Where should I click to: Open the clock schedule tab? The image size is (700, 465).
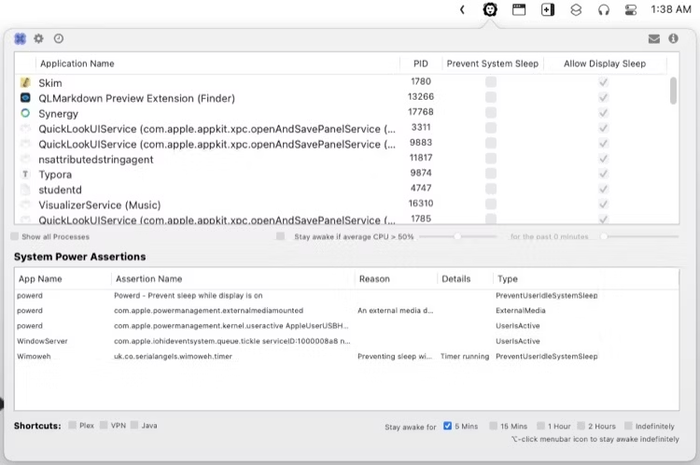tap(58, 39)
